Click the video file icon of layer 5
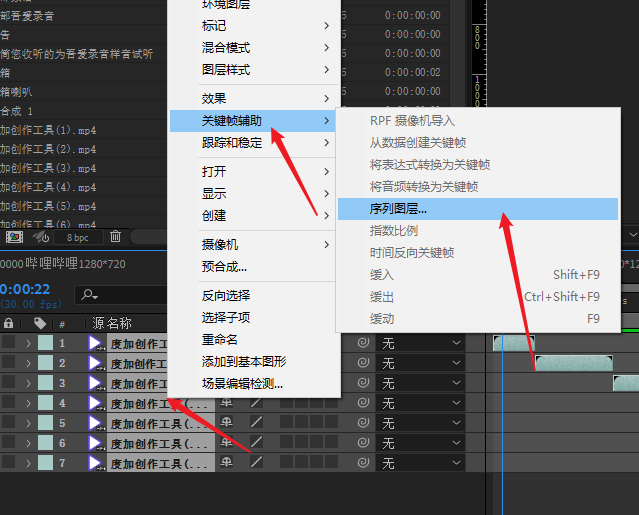This screenshot has height=515, width=639. pyautogui.click(x=95, y=423)
